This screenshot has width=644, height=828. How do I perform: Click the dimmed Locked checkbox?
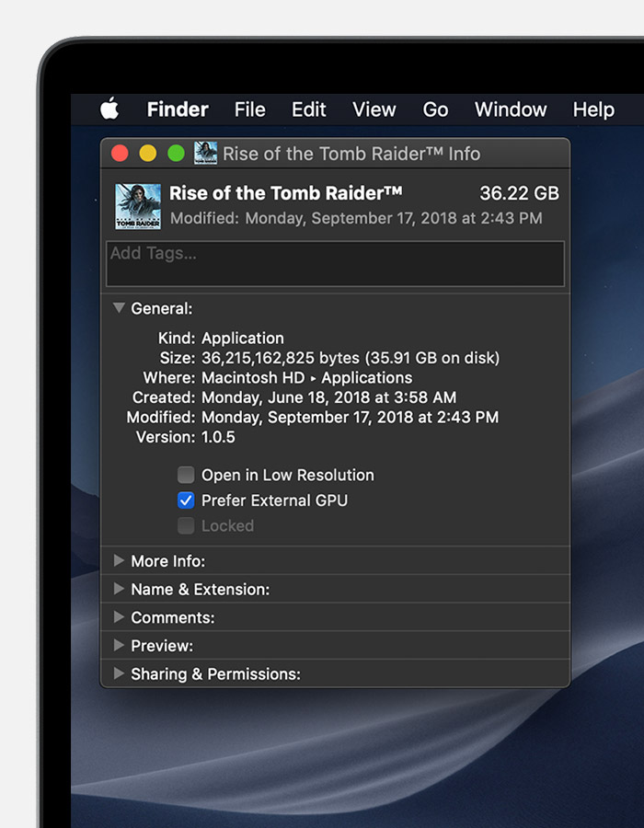186,525
